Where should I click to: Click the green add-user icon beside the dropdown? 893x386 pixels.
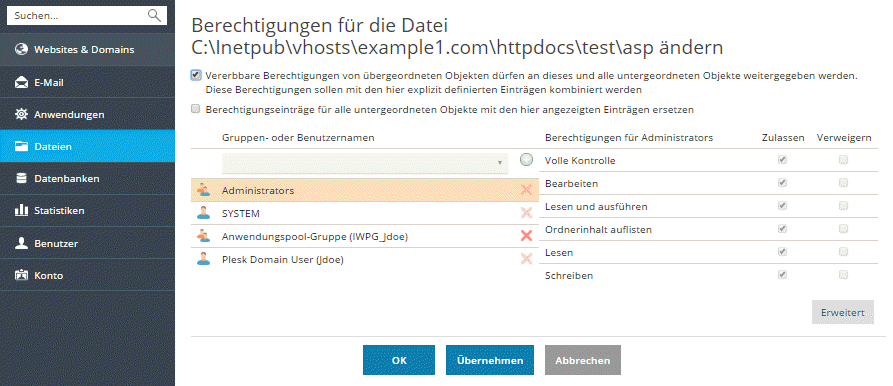click(527, 160)
